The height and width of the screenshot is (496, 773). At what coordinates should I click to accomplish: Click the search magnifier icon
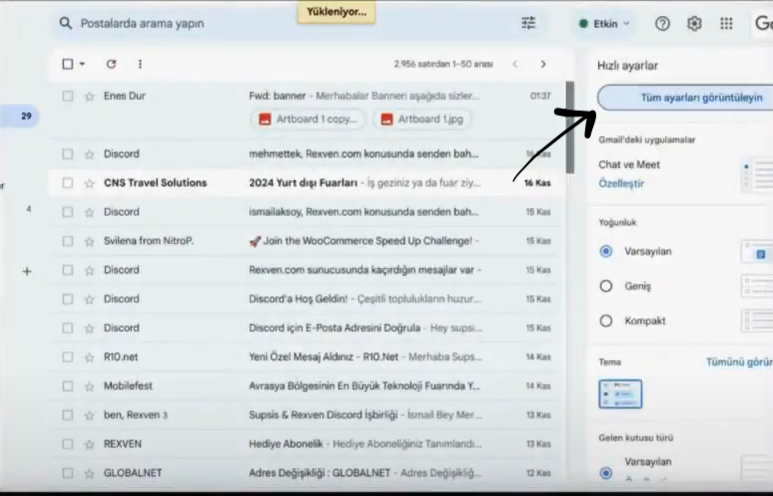pos(66,23)
